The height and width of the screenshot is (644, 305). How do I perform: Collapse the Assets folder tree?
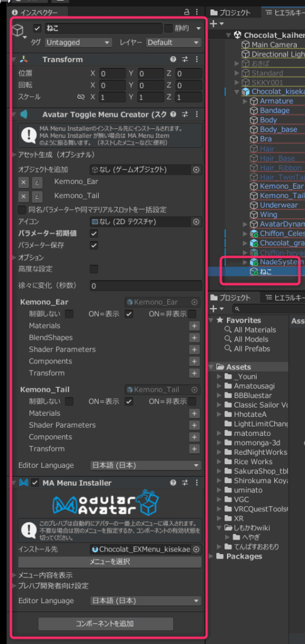coord(211,367)
